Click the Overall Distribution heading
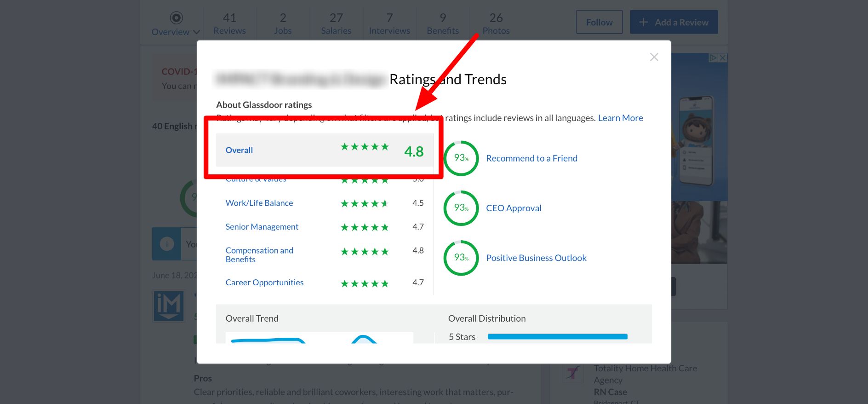The width and height of the screenshot is (868, 404). pyautogui.click(x=486, y=318)
